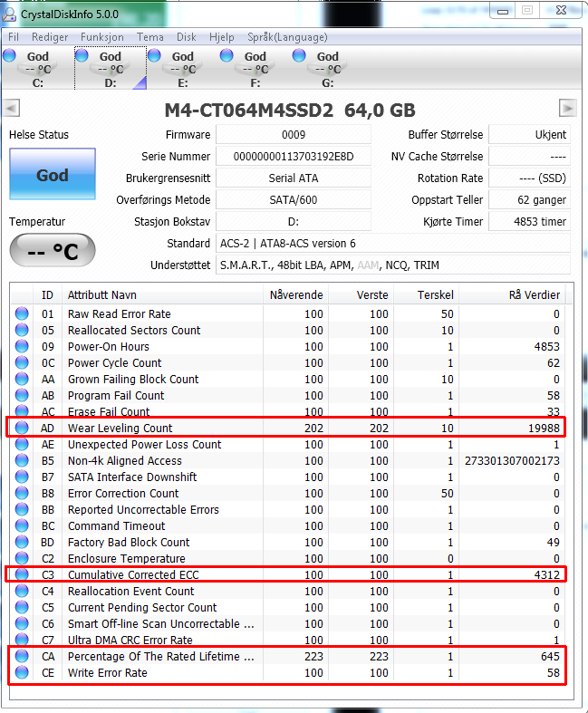Click status icon for Current Pending Sector Count
Viewport: 588px width, 713px height.
point(22,608)
